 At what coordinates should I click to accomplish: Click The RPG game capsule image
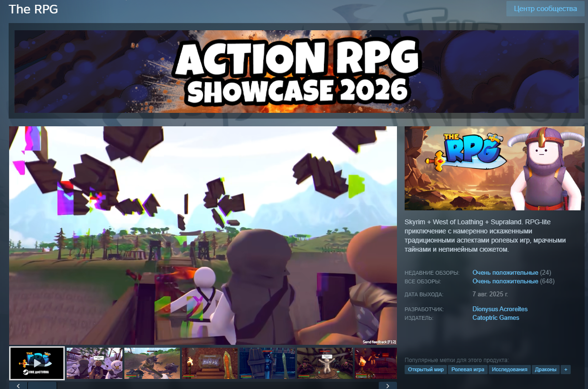coord(494,168)
